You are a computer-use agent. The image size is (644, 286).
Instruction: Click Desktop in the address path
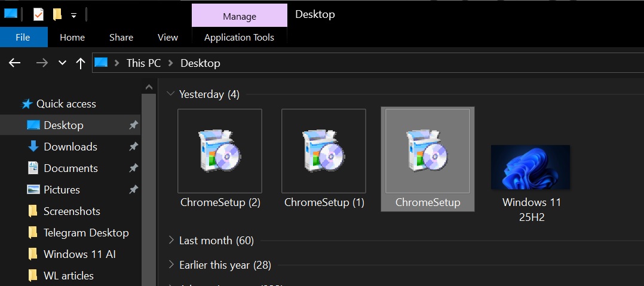(201, 63)
